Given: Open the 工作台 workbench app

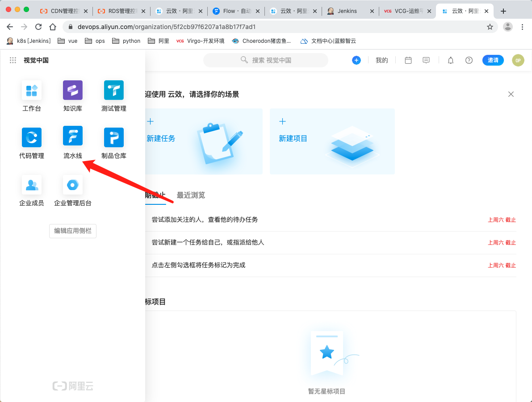Looking at the screenshot, I should coord(32,96).
